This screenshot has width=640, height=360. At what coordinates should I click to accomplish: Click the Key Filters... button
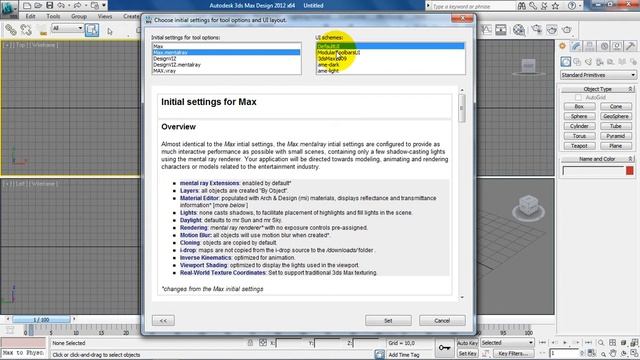click(513, 353)
